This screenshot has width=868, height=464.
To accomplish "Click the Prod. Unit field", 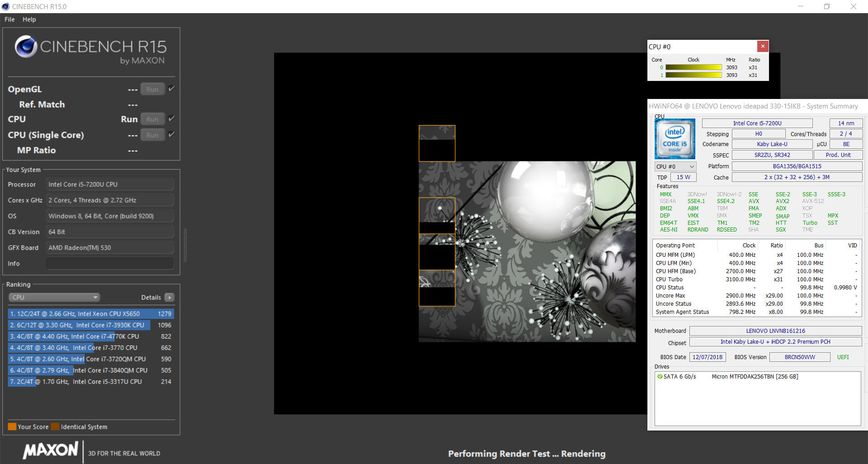I will [x=838, y=155].
